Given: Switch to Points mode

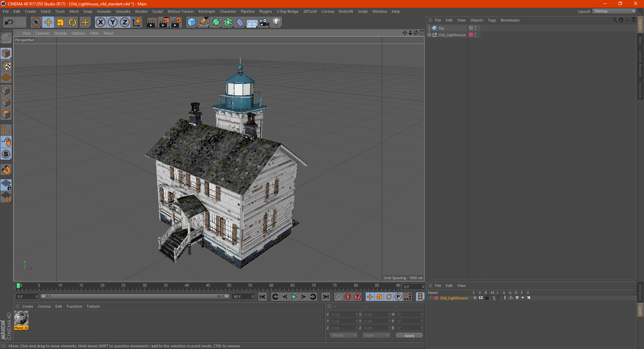Looking at the screenshot, I should pos(6,90).
